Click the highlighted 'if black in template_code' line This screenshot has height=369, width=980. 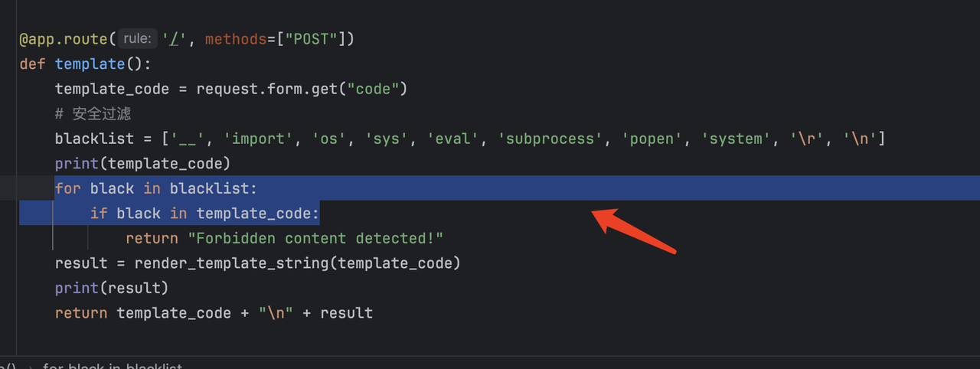click(x=204, y=214)
